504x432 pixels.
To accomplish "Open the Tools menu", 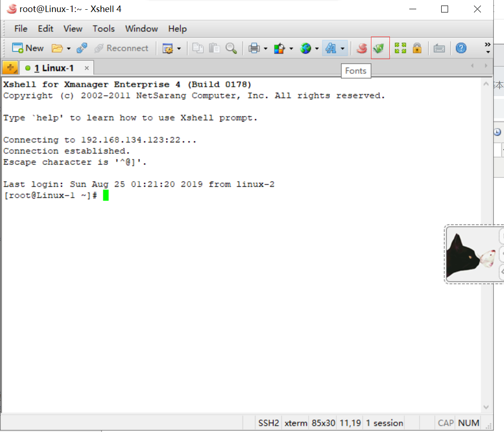I will pyautogui.click(x=103, y=29).
